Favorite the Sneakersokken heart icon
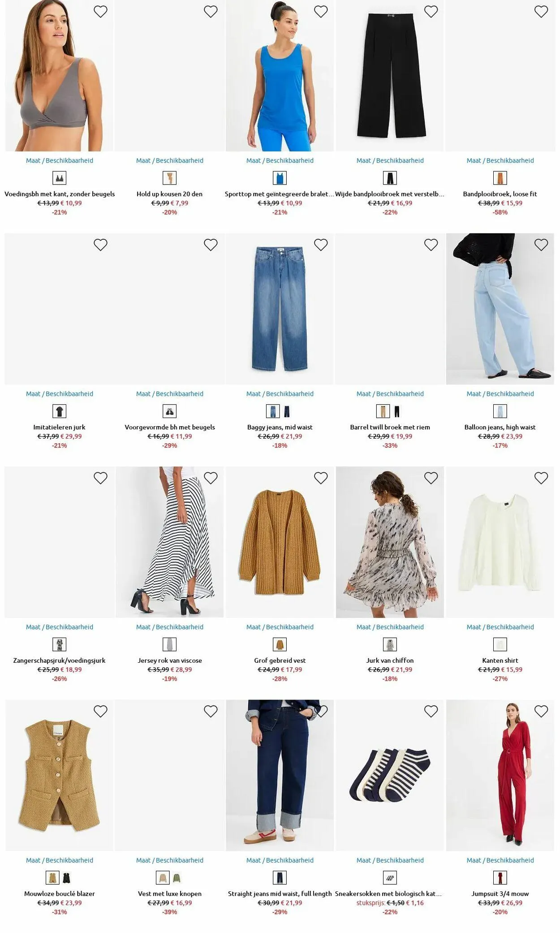560x933 pixels. point(431,711)
